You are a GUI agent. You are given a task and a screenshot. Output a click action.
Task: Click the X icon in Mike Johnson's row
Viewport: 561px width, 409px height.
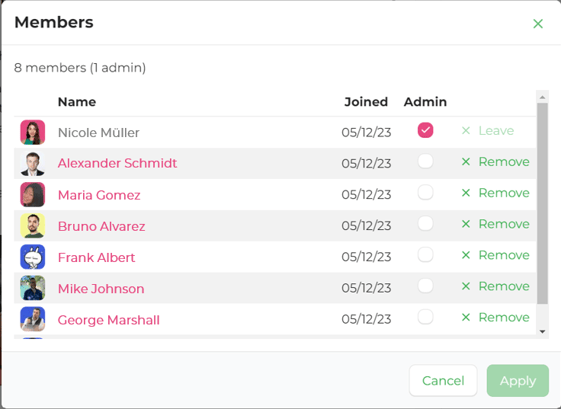point(465,286)
